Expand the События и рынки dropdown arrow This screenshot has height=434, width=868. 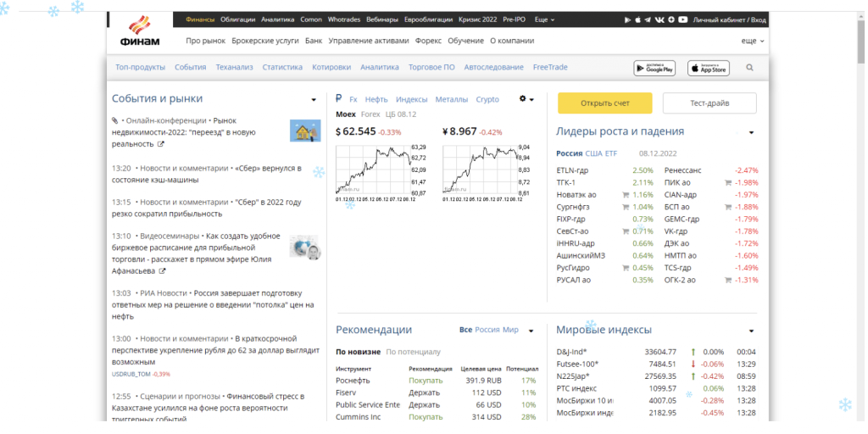coord(314,100)
